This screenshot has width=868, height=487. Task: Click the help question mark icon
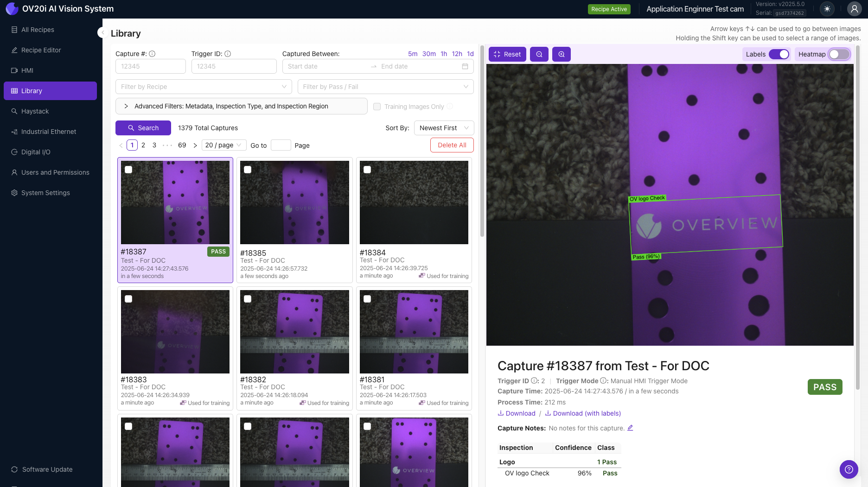[849, 469]
